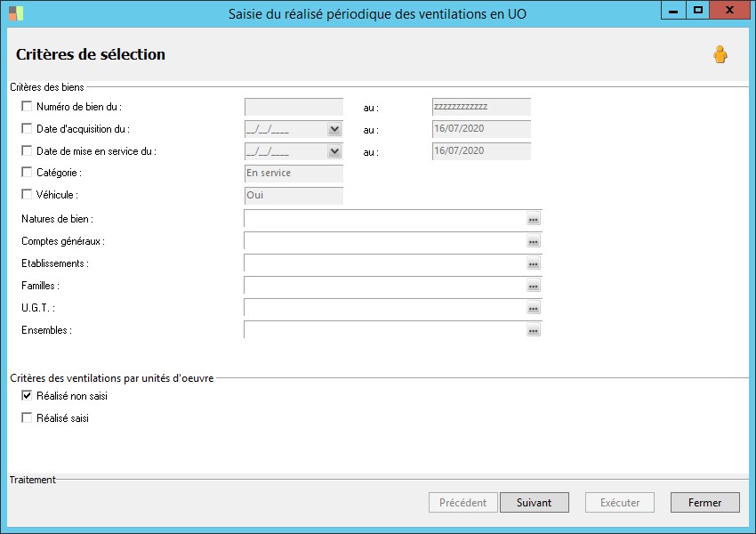Viewport: 756px width, 534px height.
Task: Expand the Date d'acquisition start date dropdown
Action: point(334,130)
